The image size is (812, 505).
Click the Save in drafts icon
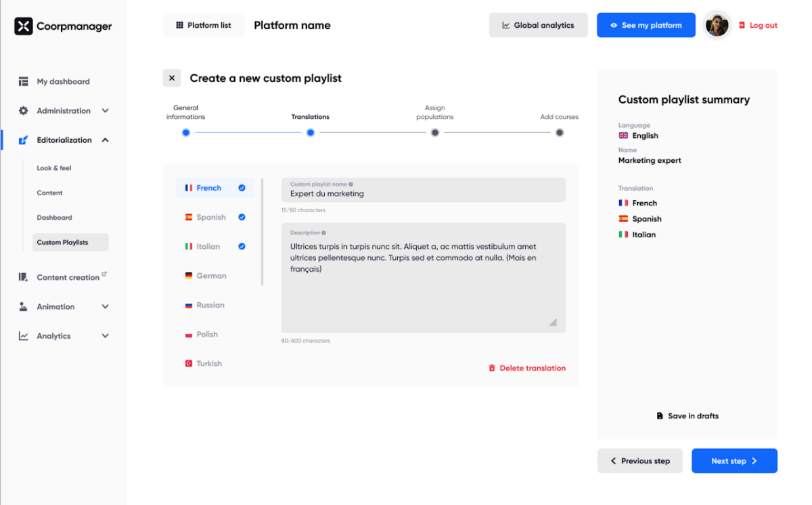(660, 416)
